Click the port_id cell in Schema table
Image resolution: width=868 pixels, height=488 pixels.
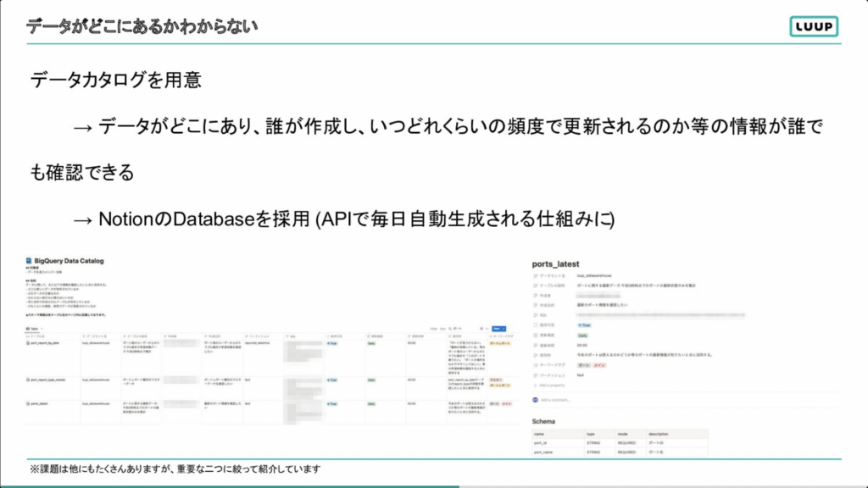(542, 443)
